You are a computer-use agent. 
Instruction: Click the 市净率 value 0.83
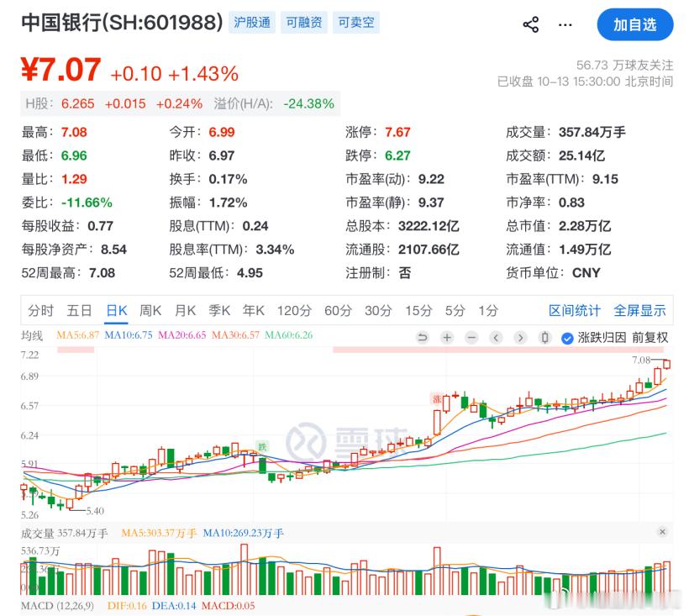pyautogui.click(x=571, y=203)
